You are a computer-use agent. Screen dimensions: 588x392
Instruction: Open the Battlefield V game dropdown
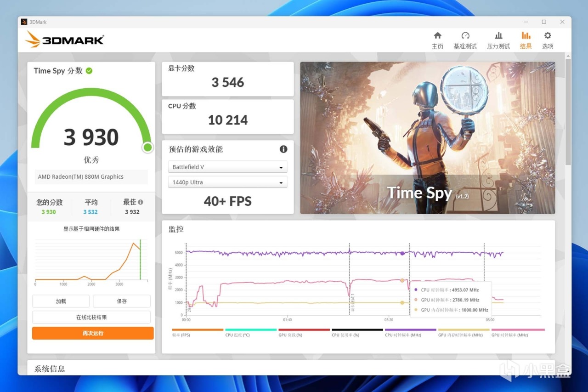click(228, 167)
